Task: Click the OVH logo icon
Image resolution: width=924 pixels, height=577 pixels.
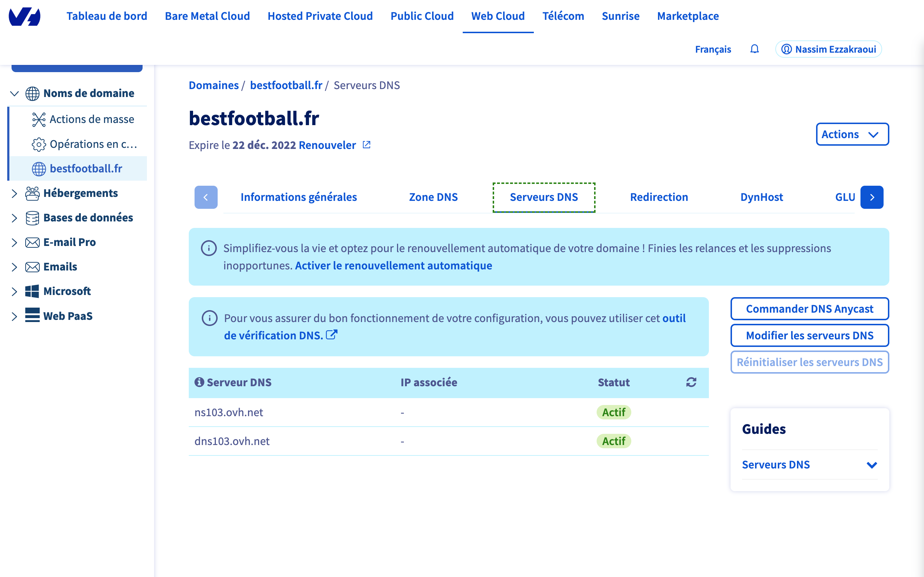Action: [25, 17]
